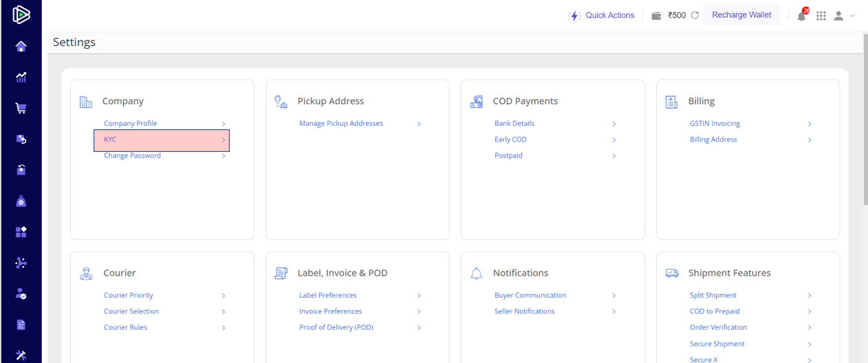Click the chevron next to Early COD
This screenshot has width=868, height=363.
[x=614, y=140]
